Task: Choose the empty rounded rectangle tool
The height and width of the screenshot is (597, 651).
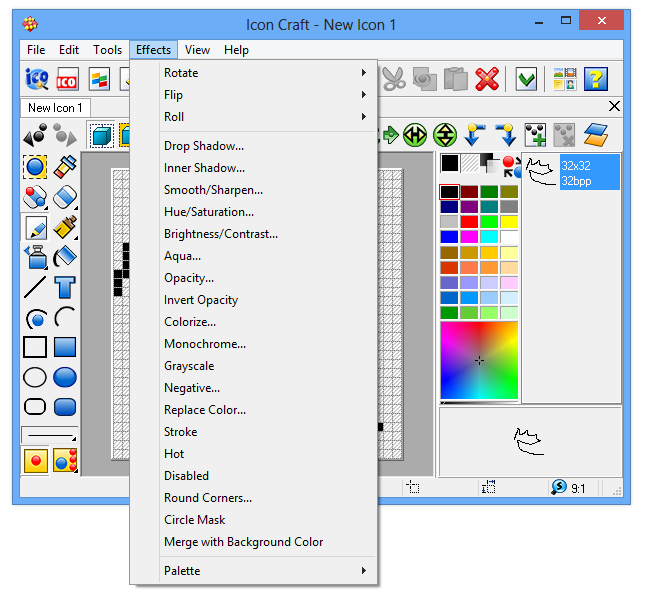Action: coord(35,407)
